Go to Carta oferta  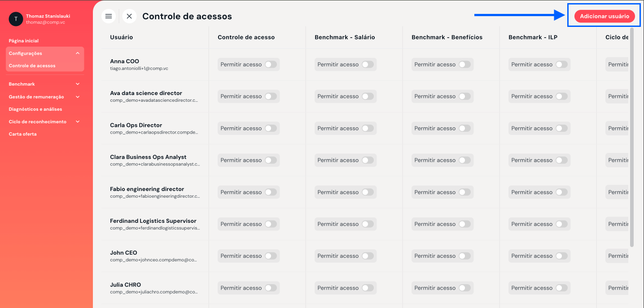(x=23, y=134)
